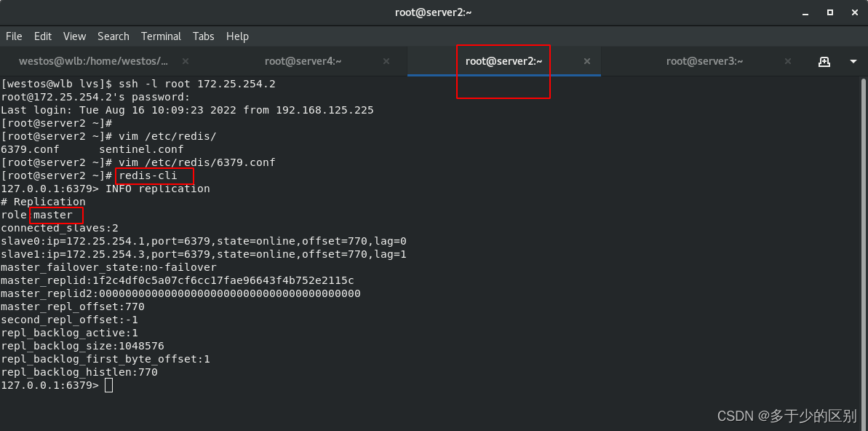Switch to the root@server3 tab
Viewport: 868px width, 431px height.
coord(704,61)
